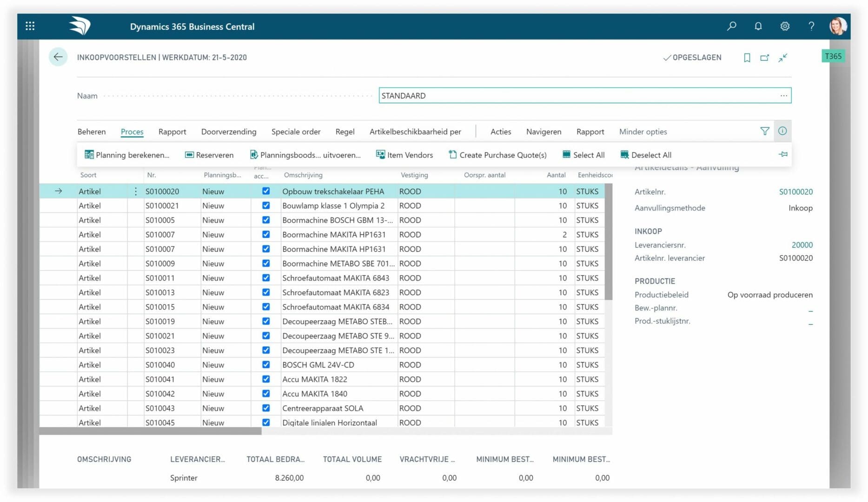Image resolution: width=868 pixels, height=502 pixels.
Task: Select Opbouw trekschakelaar PEHA cell
Action: click(x=339, y=191)
